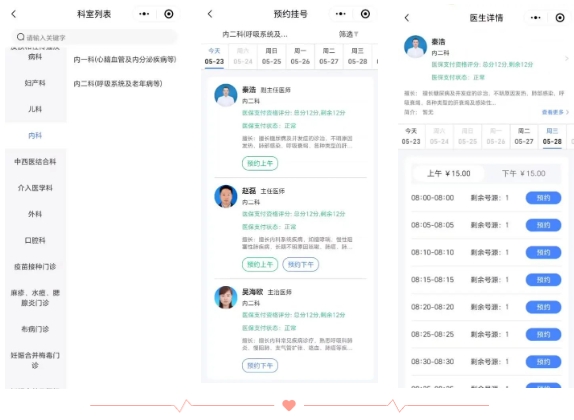Select 周三 05-28 tab on 医生详情
This screenshot has width=574, height=420.
tap(552, 136)
